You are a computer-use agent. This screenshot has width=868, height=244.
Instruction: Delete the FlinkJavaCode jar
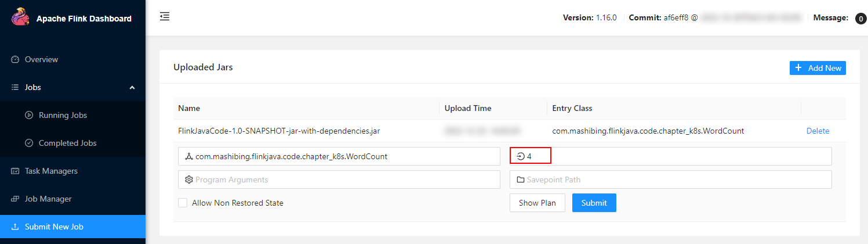[x=818, y=131]
